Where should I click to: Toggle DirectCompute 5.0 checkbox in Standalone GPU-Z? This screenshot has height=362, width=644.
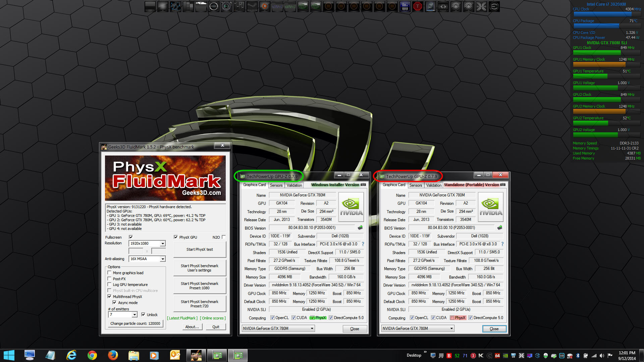(470, 318)
